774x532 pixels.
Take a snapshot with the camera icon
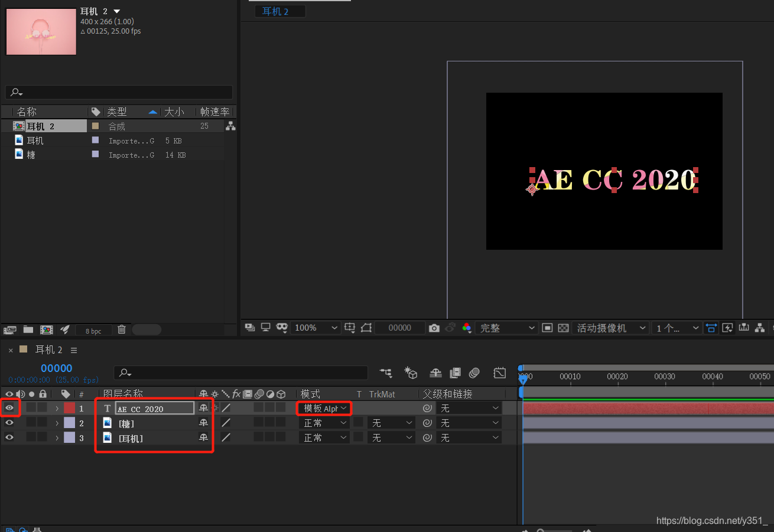434,328
